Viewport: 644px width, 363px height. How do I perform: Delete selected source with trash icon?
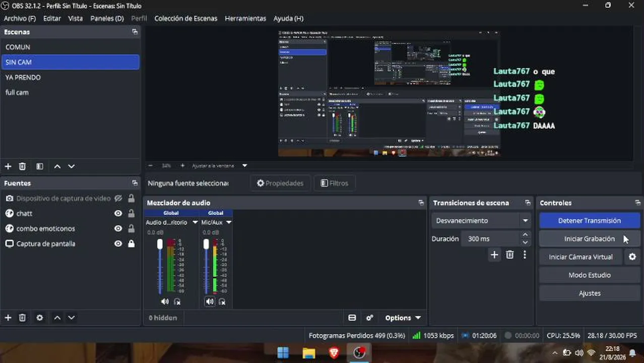(22, 318)
